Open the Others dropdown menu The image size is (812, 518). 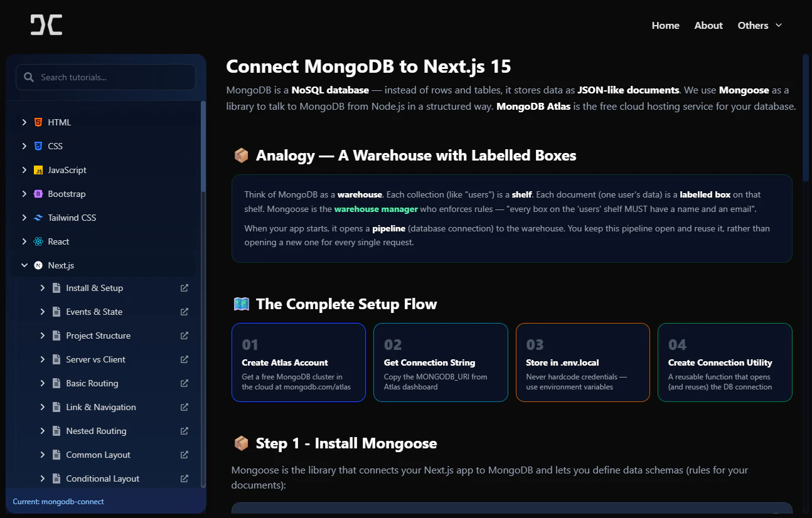[x=759, y=25]
